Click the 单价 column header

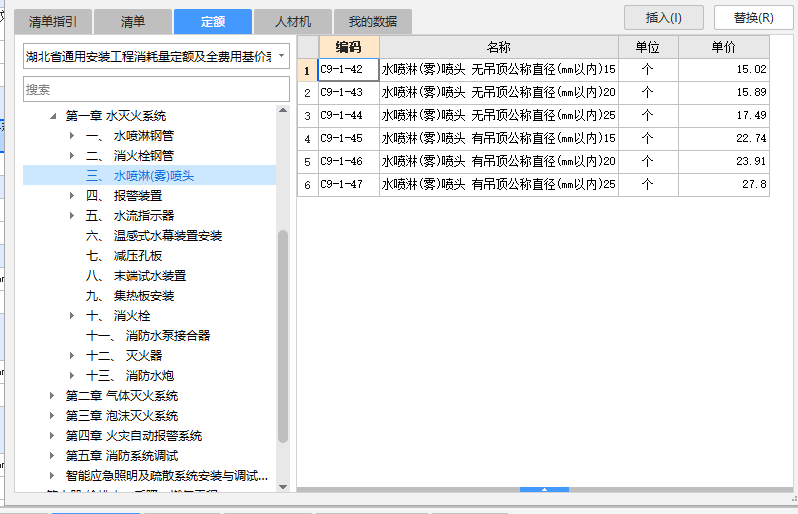pyautogui.click(x=724, y=47)
